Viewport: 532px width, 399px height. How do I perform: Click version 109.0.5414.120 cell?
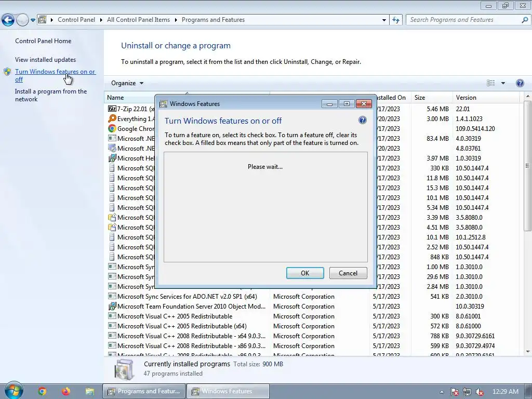(x=475, y=129)
